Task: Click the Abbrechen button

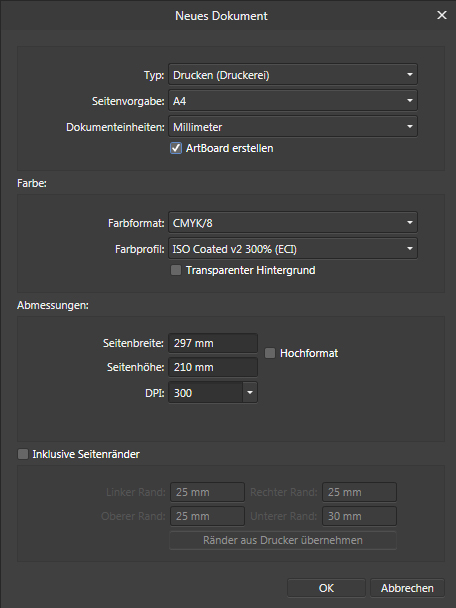Action: 407,588
